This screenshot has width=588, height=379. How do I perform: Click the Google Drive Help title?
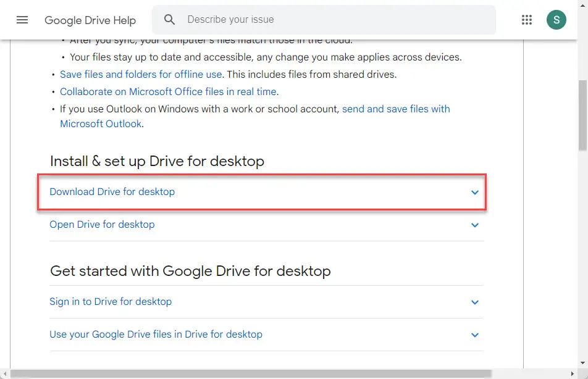[90, 20]
